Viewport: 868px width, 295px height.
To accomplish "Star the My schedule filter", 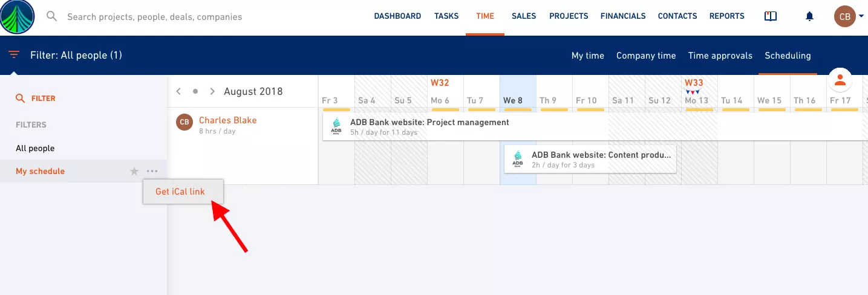I will [134, 171].
